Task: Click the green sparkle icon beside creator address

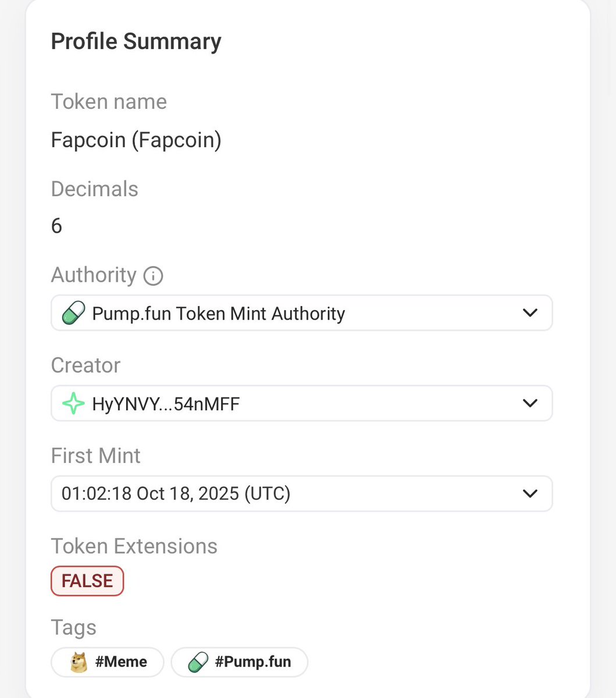Action: tap(74, 403)
